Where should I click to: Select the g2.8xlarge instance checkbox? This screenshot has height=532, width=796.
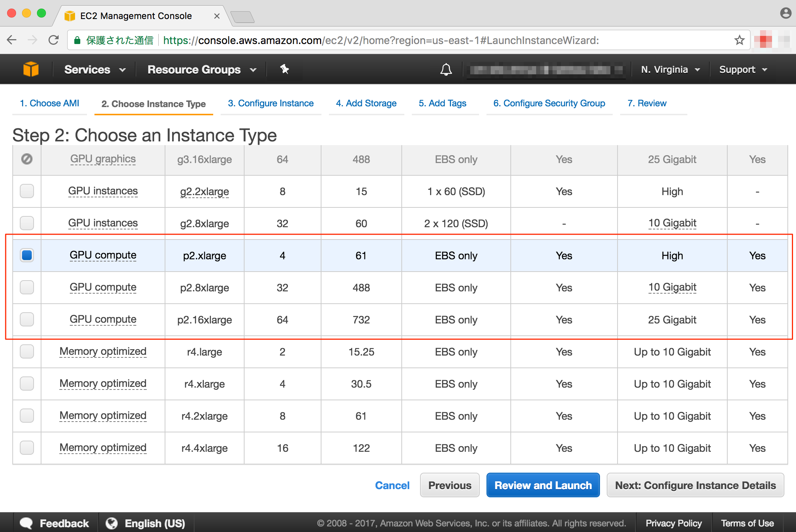[x=27, y=223]
